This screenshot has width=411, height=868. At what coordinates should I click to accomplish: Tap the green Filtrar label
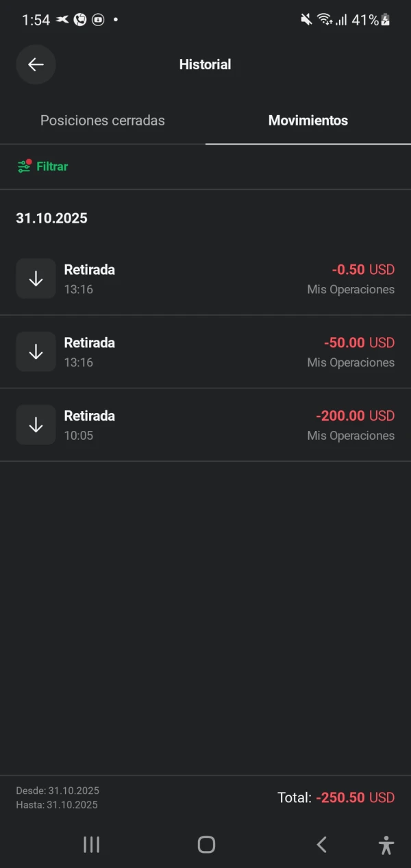(52, 166)
